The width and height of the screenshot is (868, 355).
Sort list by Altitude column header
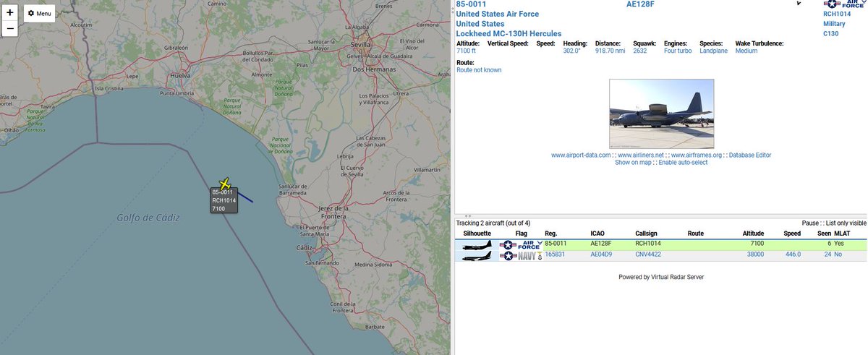pos(753,234)
